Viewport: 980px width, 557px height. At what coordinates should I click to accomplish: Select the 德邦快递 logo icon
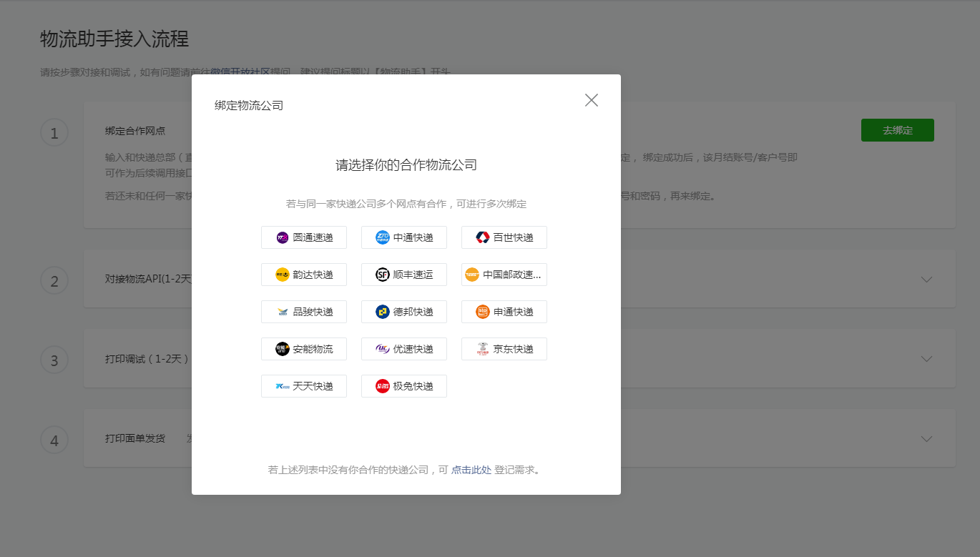[x=383, y=312]
